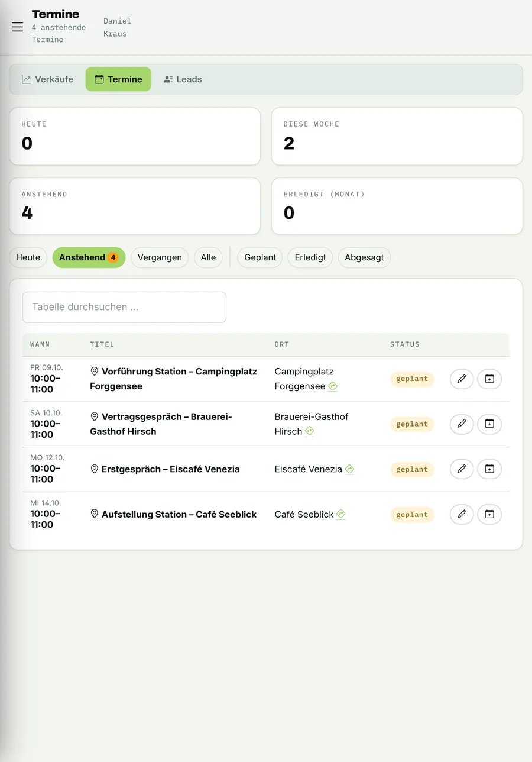
Task: Sort table by the TITEL column header
Action: [x=102, y=344]
